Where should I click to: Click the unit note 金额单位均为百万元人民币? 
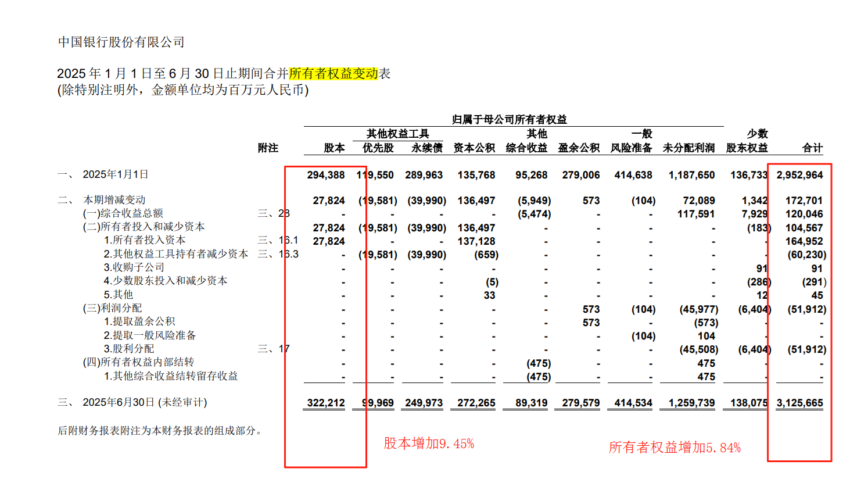click(228, 90)
